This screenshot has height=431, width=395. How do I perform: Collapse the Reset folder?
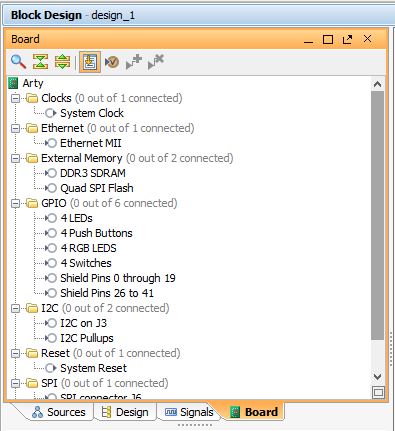(15, 353)
